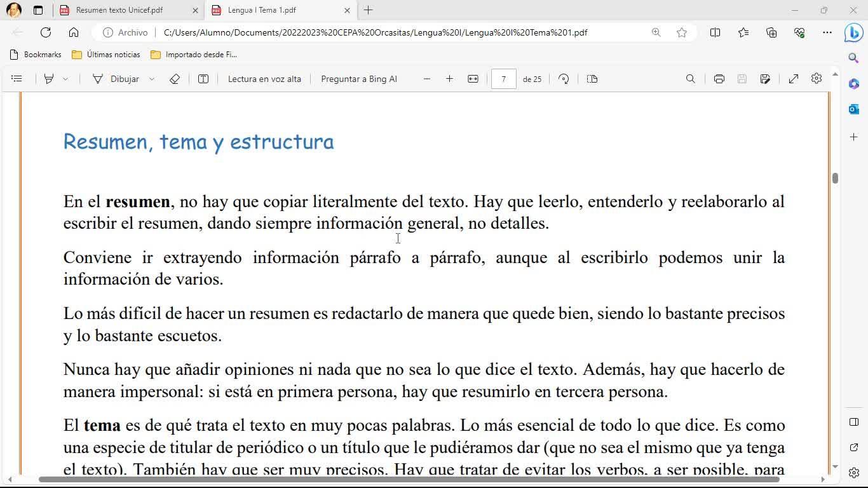Select the eraser tool
The image size is (868, 488).
click(175, 79)
